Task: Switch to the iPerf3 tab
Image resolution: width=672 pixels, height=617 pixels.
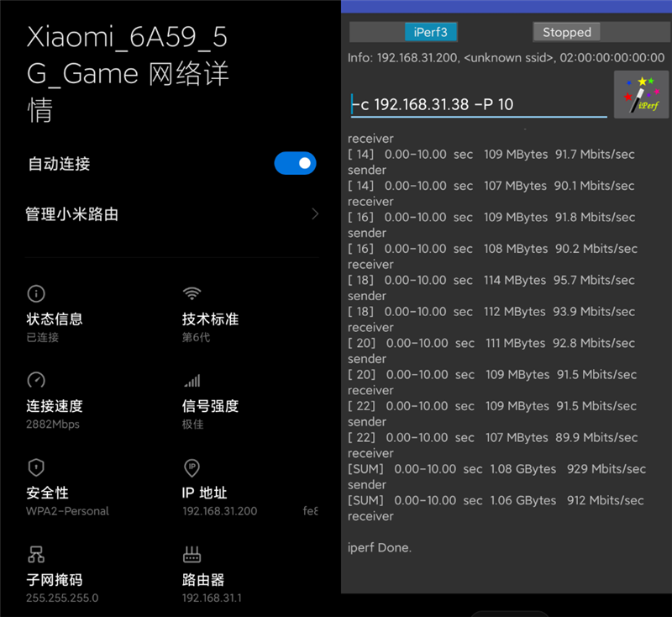Action: click(431, 32)
